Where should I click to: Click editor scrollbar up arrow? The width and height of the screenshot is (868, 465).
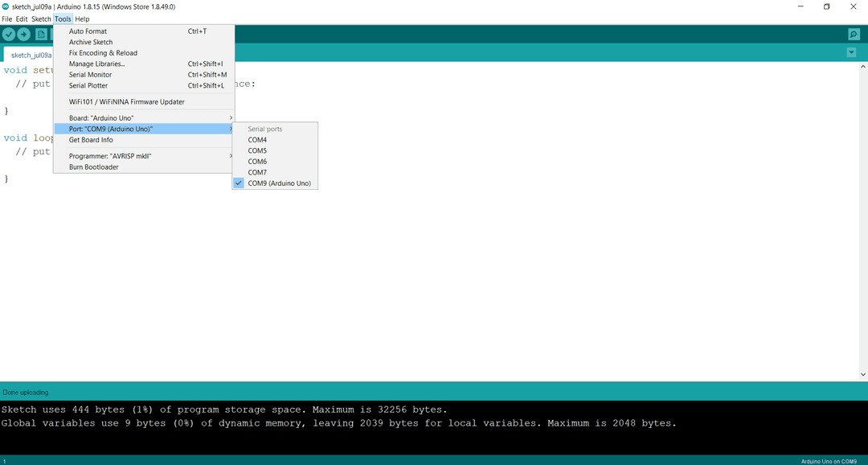tap(863, 67)
